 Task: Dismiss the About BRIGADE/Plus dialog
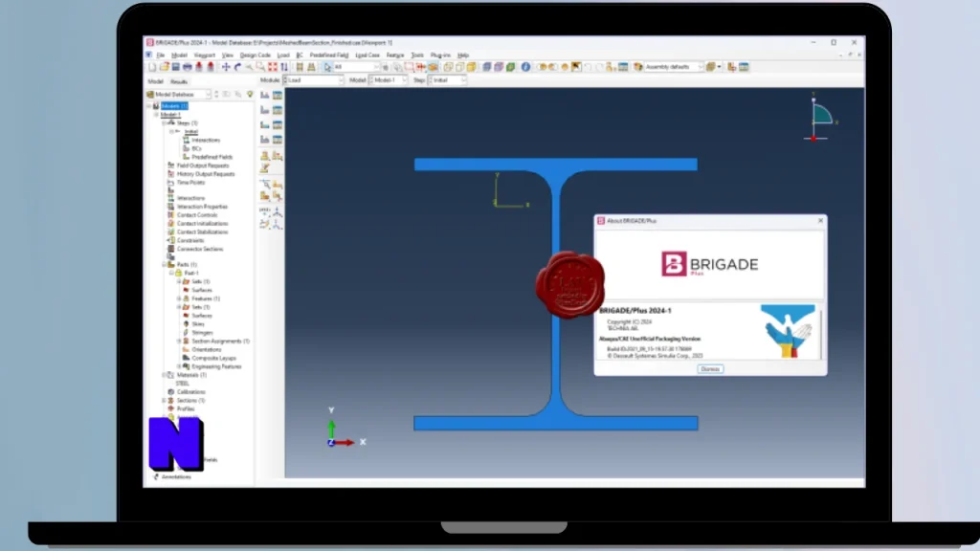coord(710,369)
